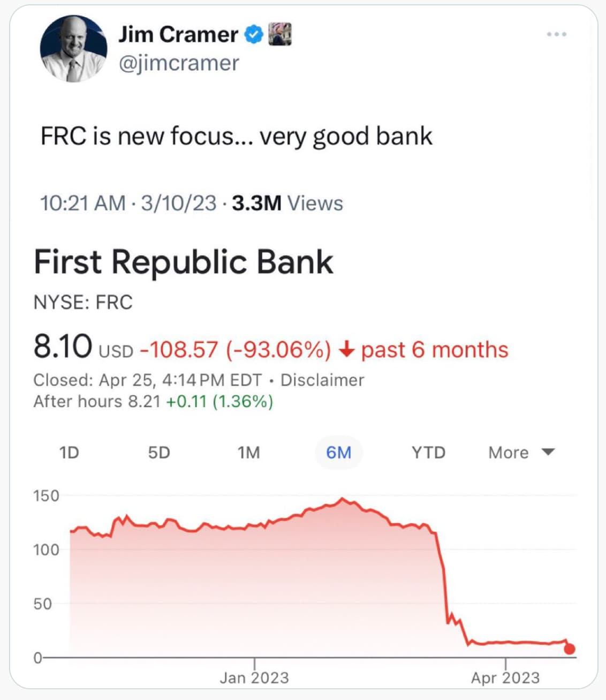Click the tweet timestamp 10:21 AM 3/10/23

(128, 204)
